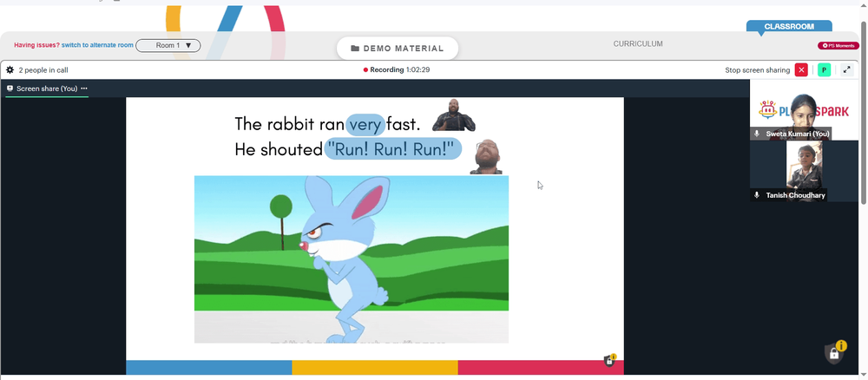This screenshot has width=868, height=380.
Task: Open the Room 1 dropdown
Action: [168, 45]
